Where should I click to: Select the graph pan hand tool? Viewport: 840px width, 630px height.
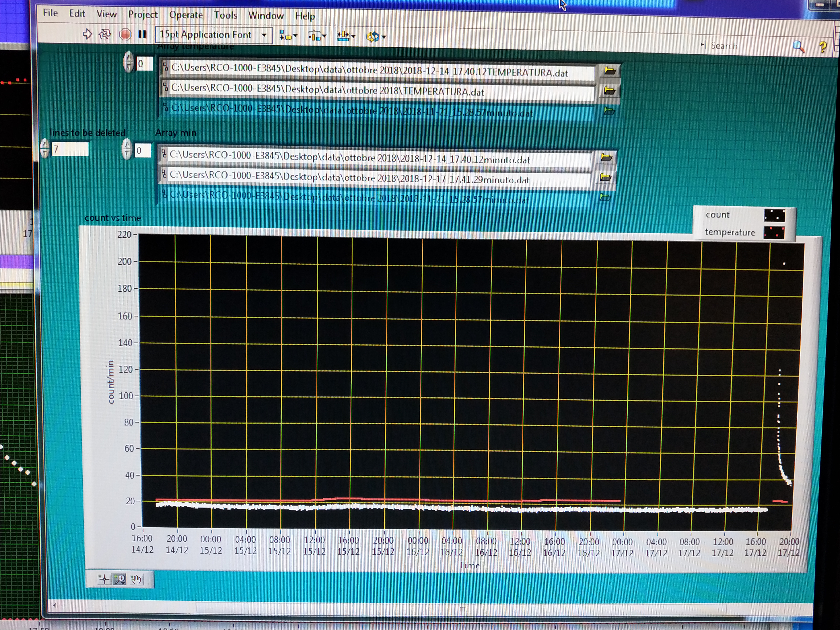tap(136, 579)
